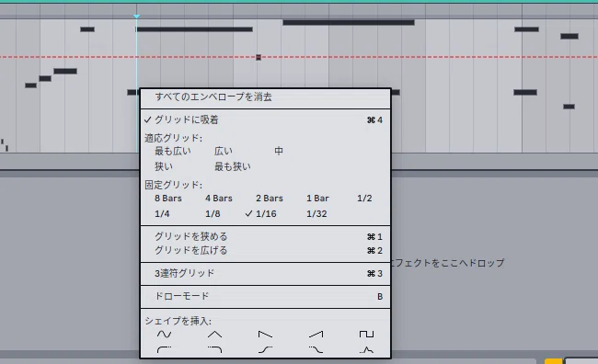Image resolution: width=598 pixels, height=364 pixels.
Task: Insert the S-curve falling shape
Action: click(316, 349)
